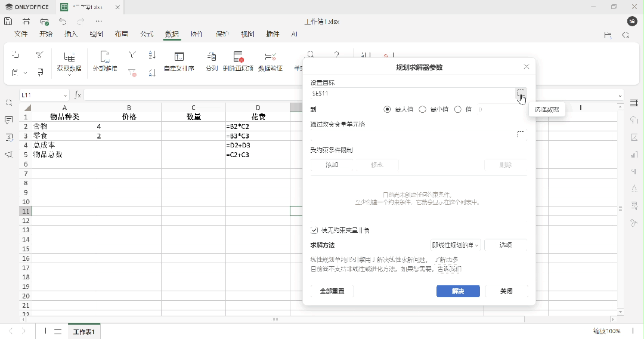Open image settings icon in right sidebar
Viewport: 644px width, 339px height.
coord(634,137)
